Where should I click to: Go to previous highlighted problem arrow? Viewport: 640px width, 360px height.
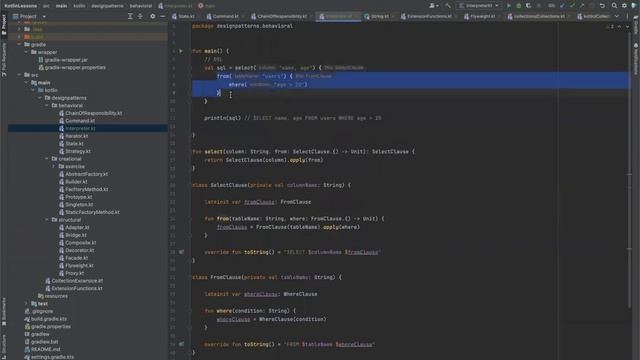[x=619, y=27]
